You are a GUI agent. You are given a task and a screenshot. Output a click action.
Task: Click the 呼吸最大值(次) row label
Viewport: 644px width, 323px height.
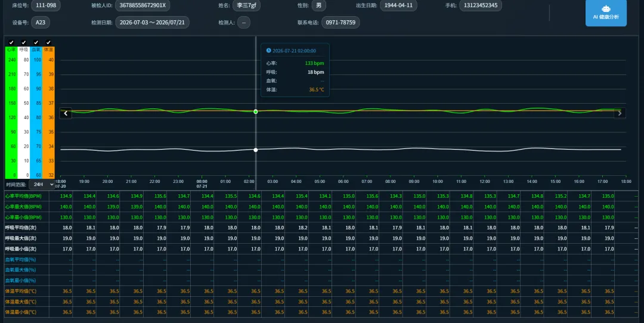tap(21, 238)
